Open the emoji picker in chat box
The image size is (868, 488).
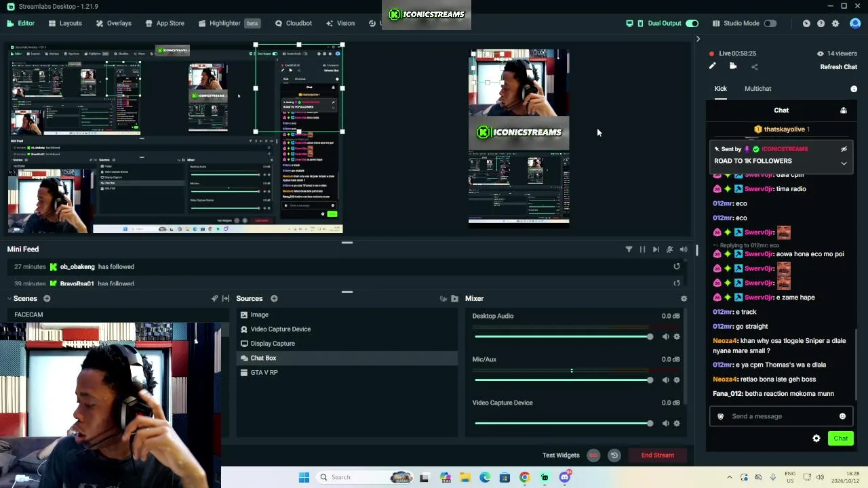(x=842, y=416)
